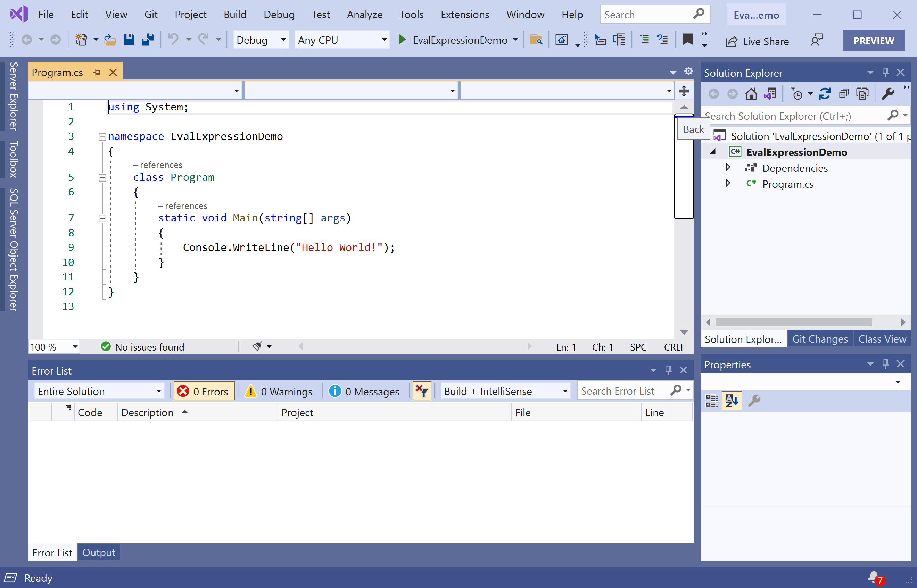Click the Find in Files toolbar icon
The height and width of the screenshot is (588, 917).
(536, 40)
